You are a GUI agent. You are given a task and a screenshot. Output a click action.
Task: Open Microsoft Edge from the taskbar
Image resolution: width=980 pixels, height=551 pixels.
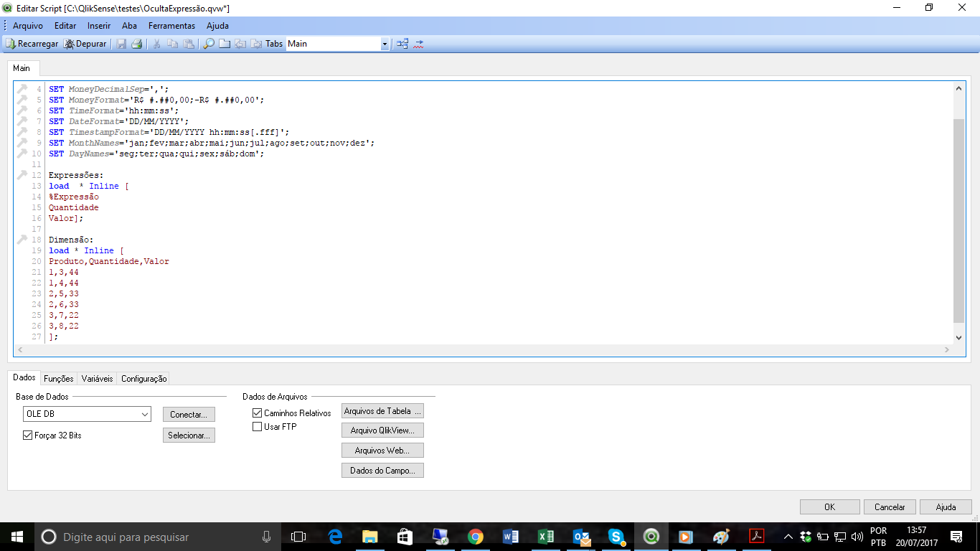point(335,537)
